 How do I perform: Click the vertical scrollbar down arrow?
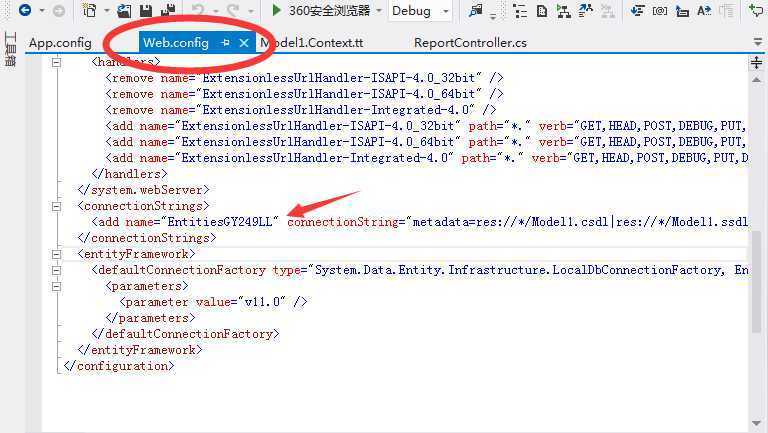pyautogui.click(x=756, y=423)
